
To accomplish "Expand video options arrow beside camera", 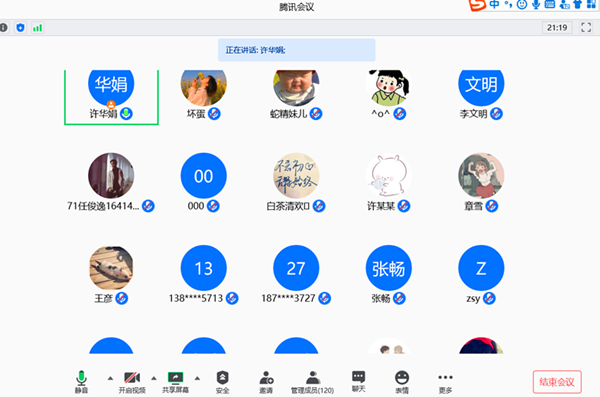I will pos(154,378).
